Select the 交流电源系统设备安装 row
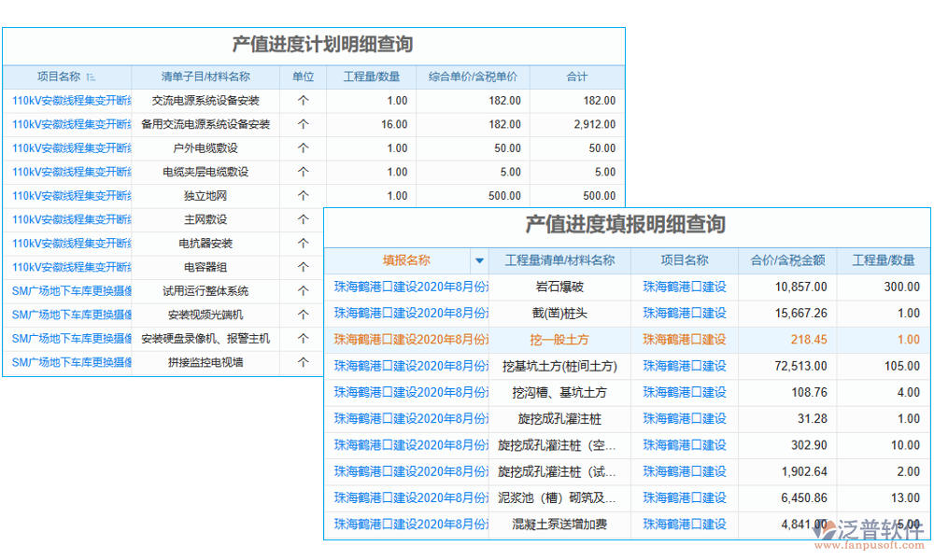 [x=207, y=100]
